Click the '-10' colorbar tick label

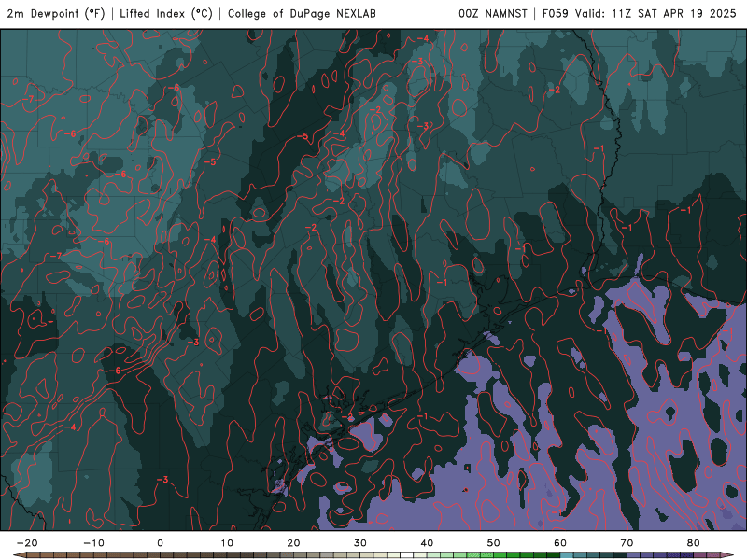click(93, 543)
